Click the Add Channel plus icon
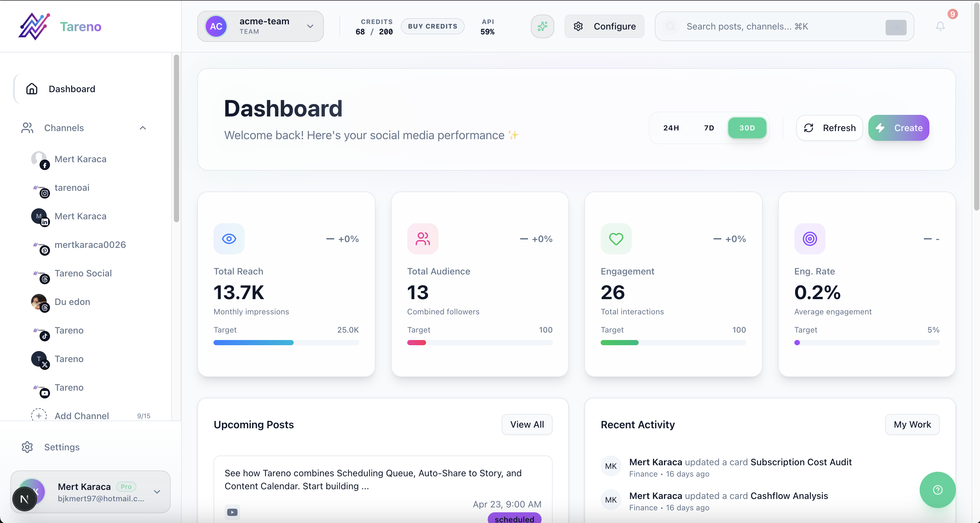 coord(39,416)
